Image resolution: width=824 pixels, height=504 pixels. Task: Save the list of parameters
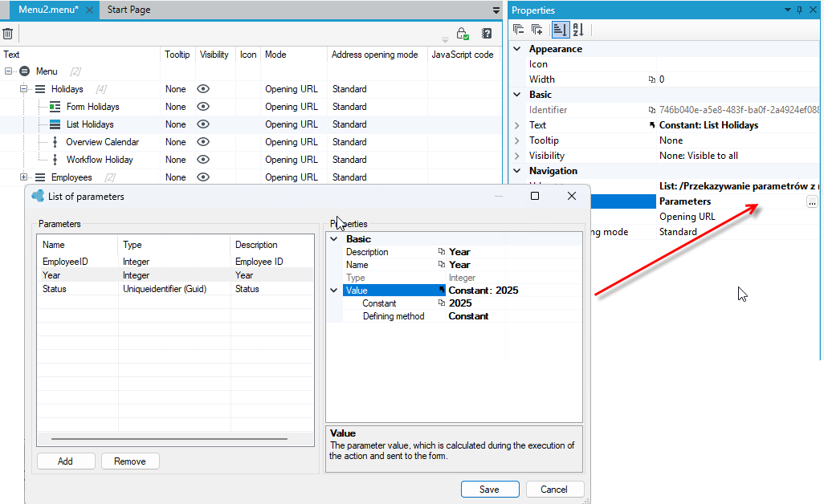[490, 490]
